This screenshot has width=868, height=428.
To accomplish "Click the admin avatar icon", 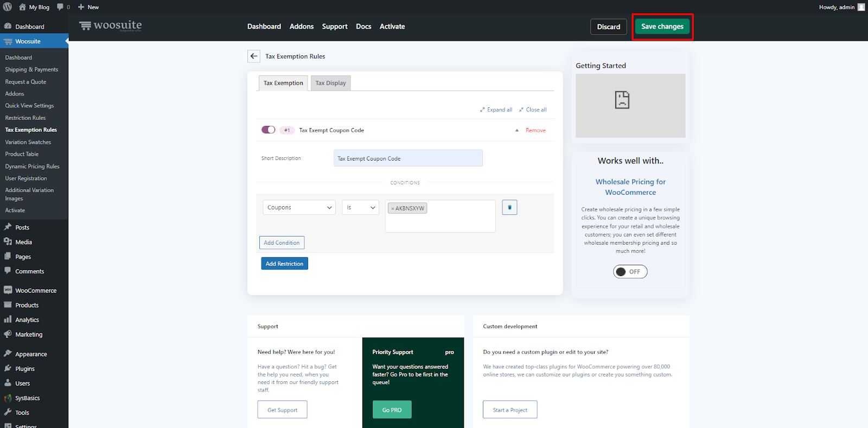I will point(861,7).
